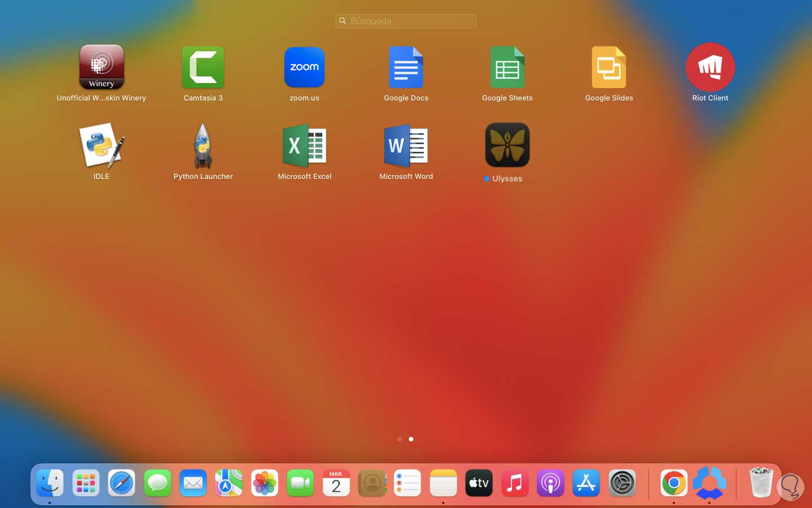The height and width of the screenshot is (508, 812).
Task: Launch Python Launcher rocket icon
Action: point(203,146)
